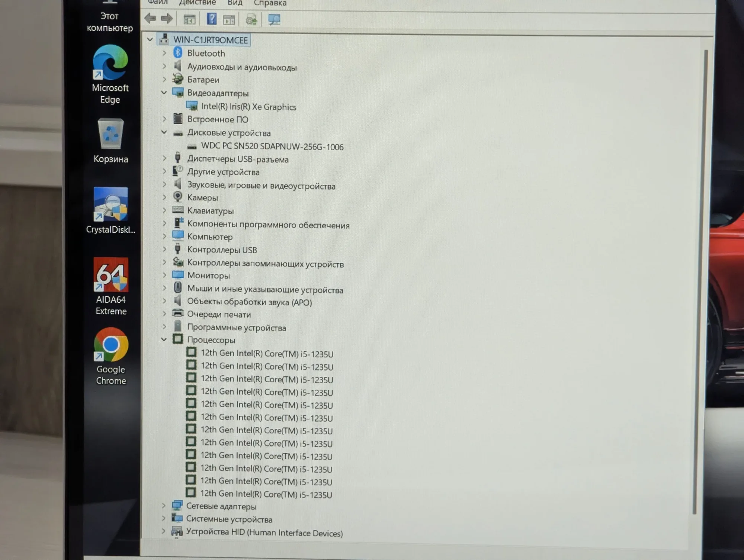Collapse the Дисковые устройства node
744x560 pixels.
[x=164, y=132]
